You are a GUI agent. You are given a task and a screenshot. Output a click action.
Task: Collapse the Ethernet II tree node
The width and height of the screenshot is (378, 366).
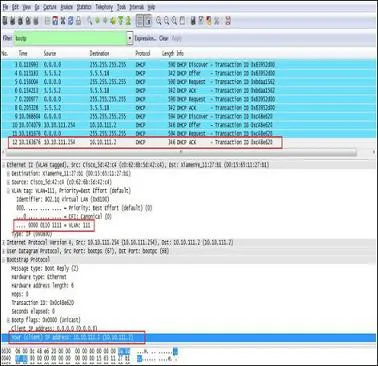click(4, 165)
